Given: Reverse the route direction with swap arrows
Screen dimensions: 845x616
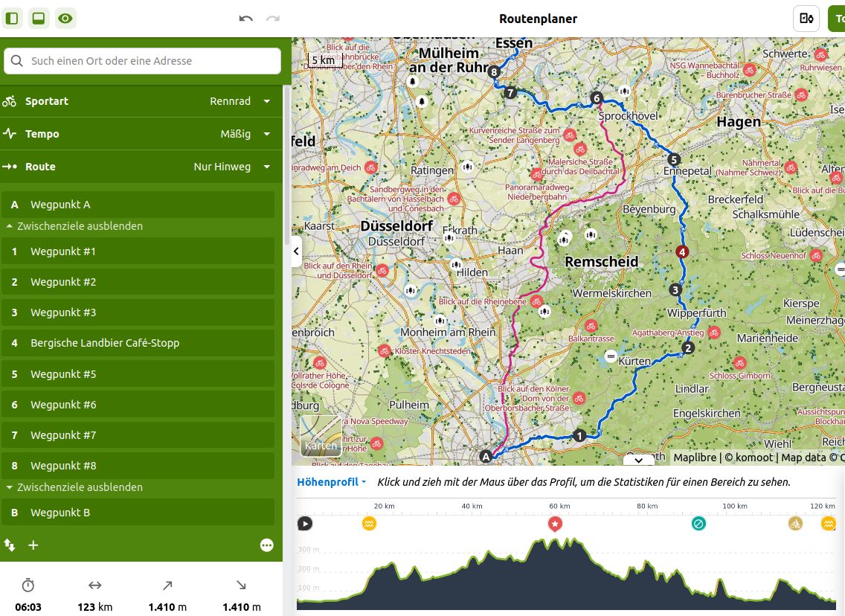Looking at the screenshot, I should [10, 545].
